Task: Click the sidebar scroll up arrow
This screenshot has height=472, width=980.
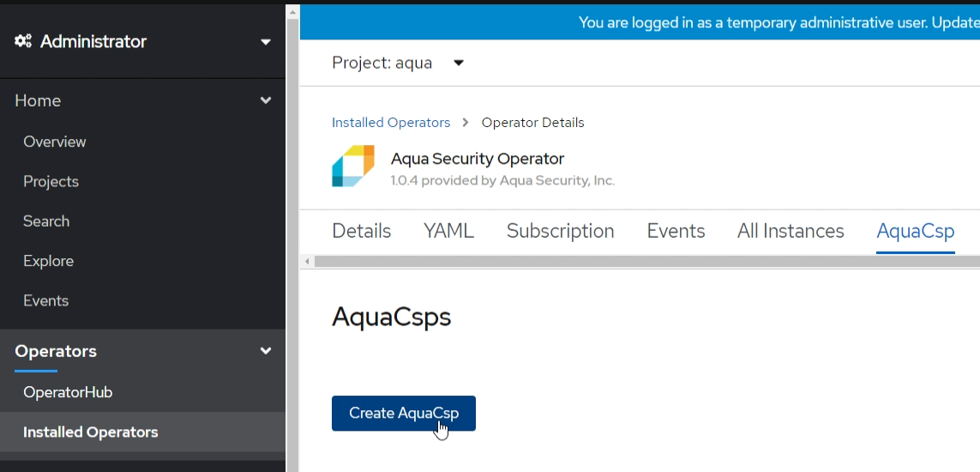Action: [x=292, y=13]
